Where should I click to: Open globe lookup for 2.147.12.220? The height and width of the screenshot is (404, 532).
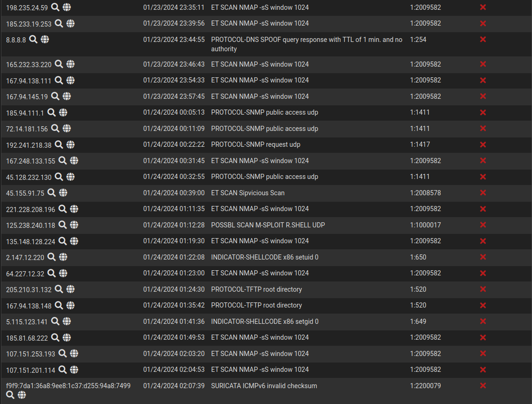click(x=63, y=257)
